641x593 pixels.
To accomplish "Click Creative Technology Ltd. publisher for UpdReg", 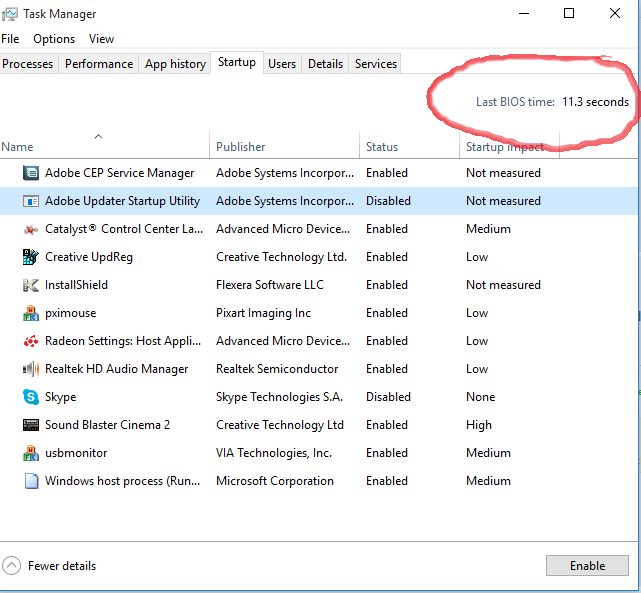I will tap(281, 257).
